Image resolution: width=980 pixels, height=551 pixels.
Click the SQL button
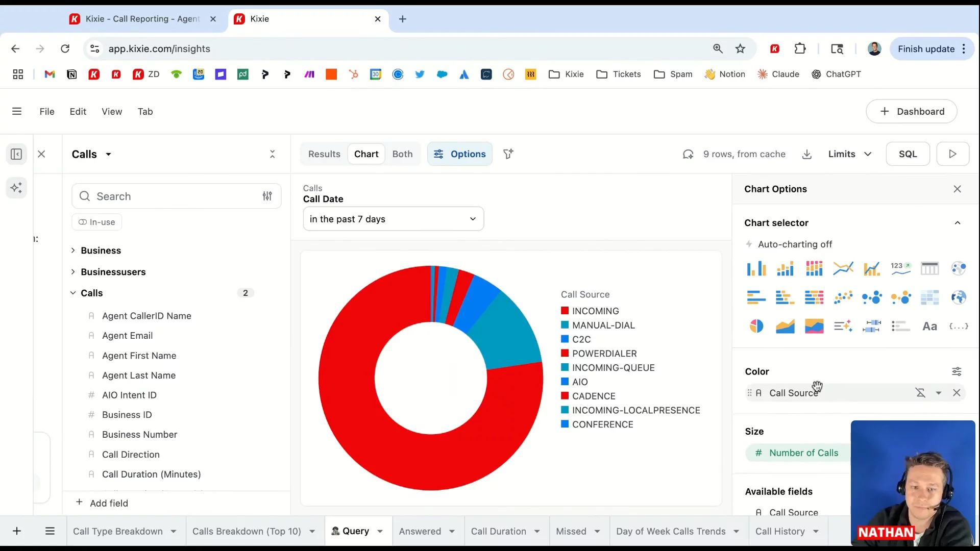(908, 154)
